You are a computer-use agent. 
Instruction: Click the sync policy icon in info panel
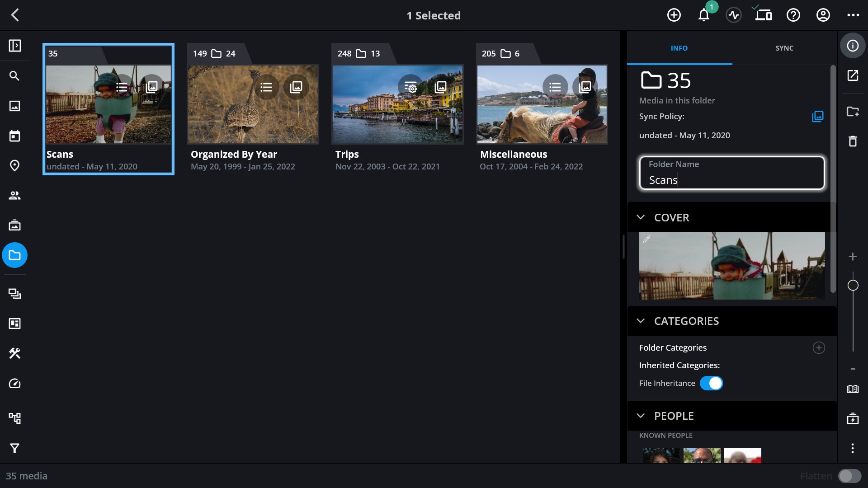[818, 117]
